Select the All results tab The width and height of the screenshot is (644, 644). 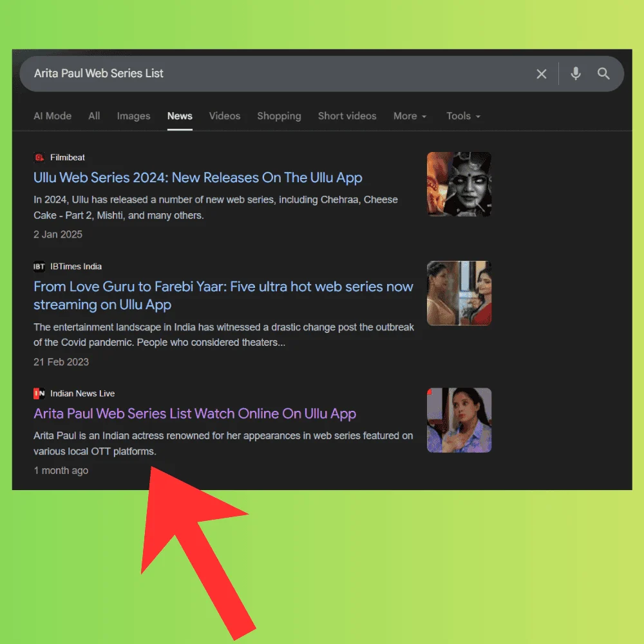point(94,116)
